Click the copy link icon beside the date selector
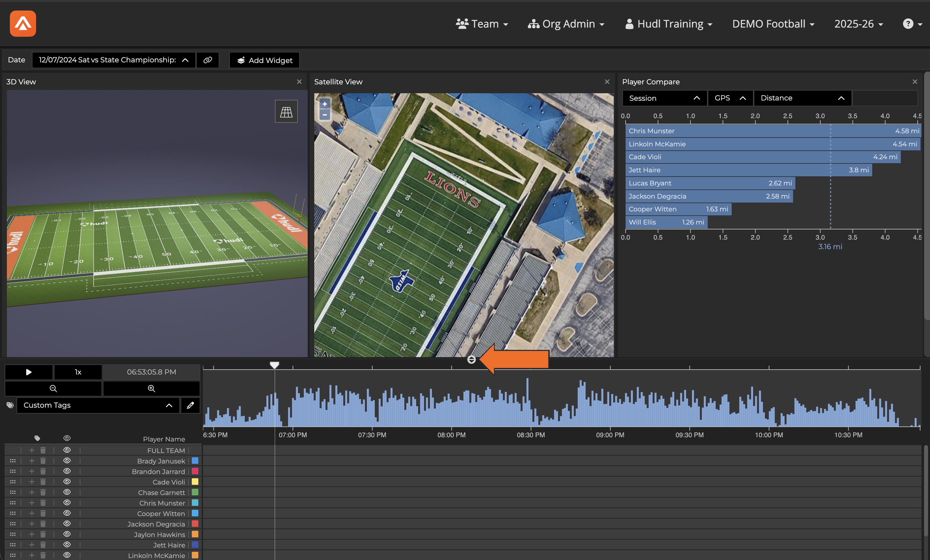This screenshot has height=560, width=930. point(208,60)
